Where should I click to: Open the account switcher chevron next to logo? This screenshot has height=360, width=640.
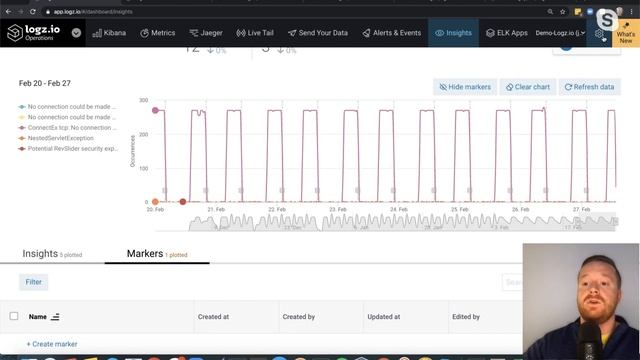[x=76, y=33]
